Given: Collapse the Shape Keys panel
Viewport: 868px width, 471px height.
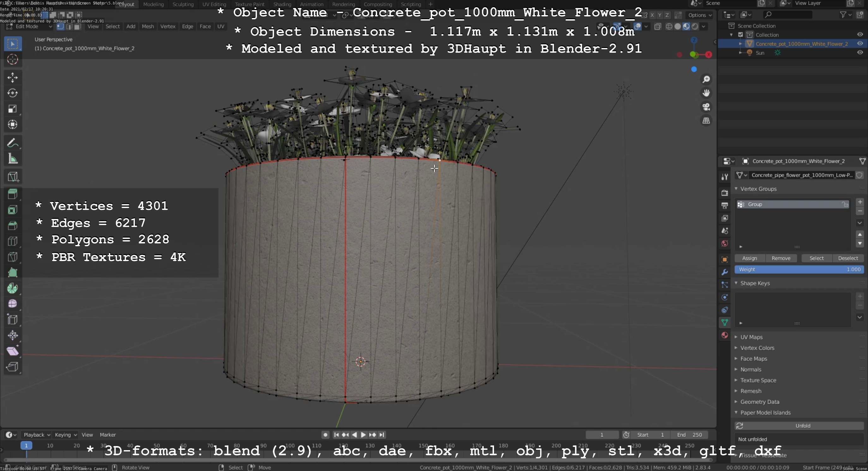Looking at the screenshot, I should 736,283.
